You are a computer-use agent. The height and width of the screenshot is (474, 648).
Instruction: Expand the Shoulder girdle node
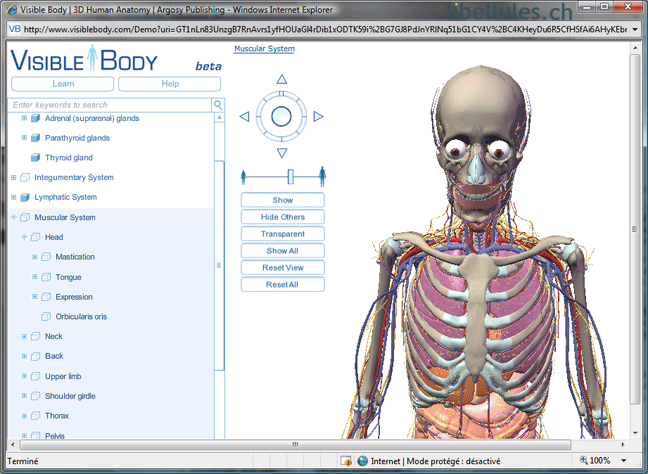pyautogui.click(x=24, y=396)
